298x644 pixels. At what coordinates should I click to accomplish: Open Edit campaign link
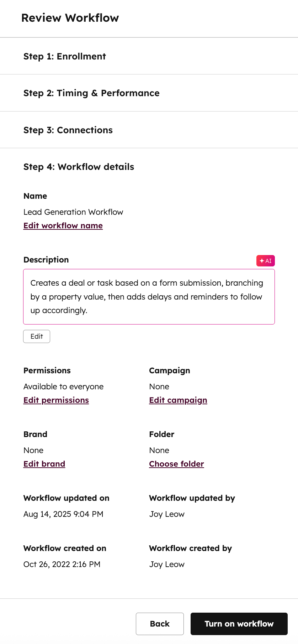click(x=178, y=400)
